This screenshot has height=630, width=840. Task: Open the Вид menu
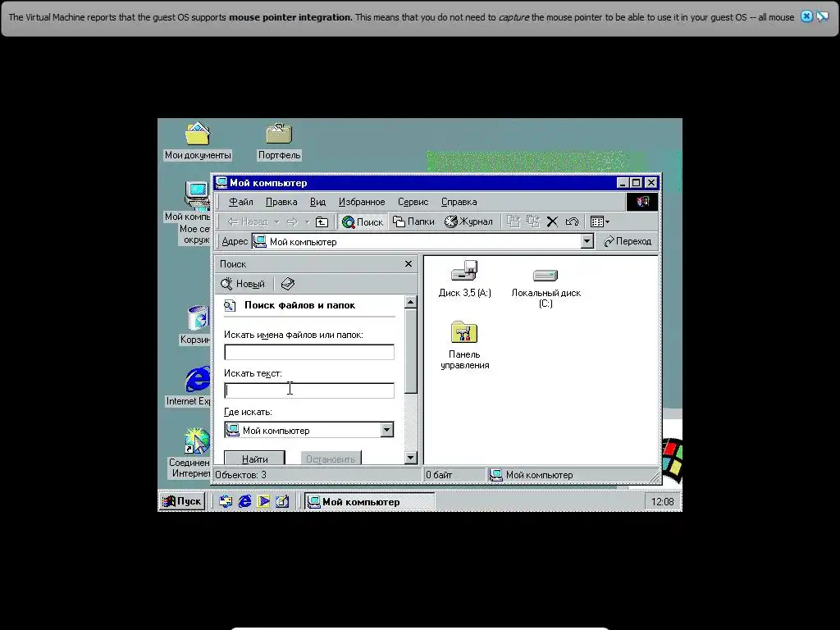[x=317, y=202]
